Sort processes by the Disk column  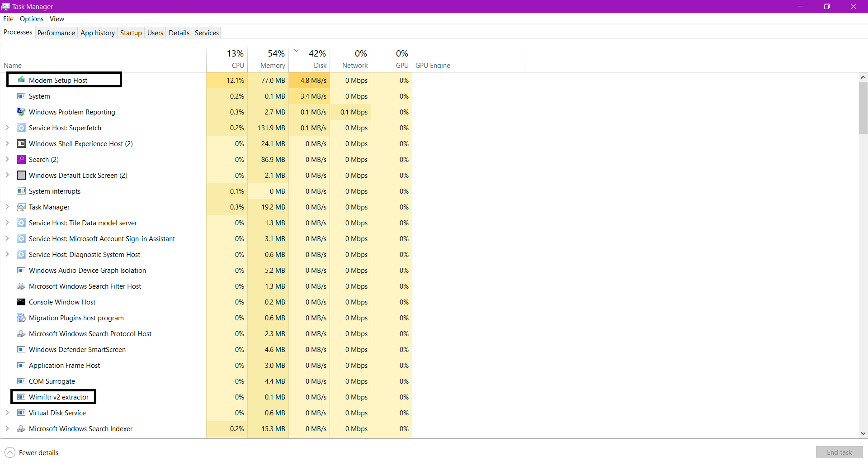tap(309, 59)
